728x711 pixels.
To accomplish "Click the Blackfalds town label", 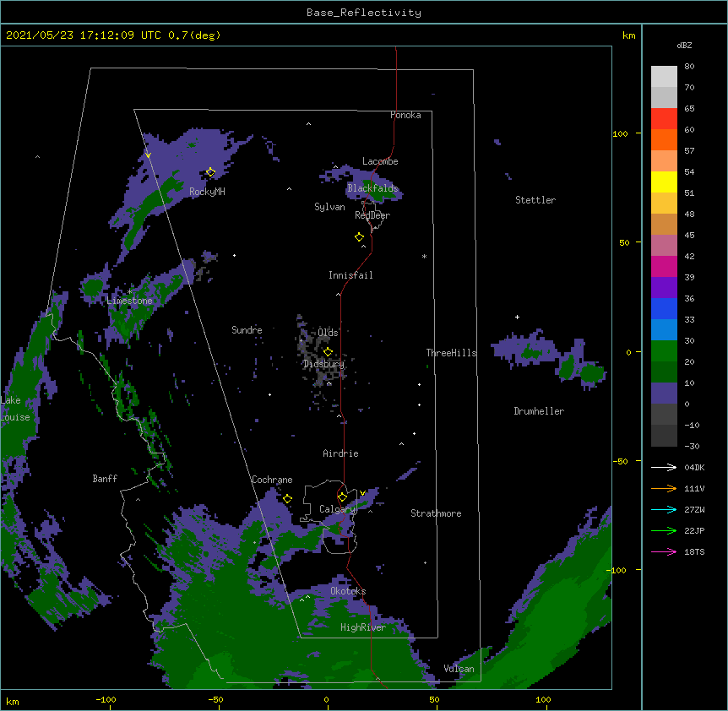I will click(x=372, y=188).
